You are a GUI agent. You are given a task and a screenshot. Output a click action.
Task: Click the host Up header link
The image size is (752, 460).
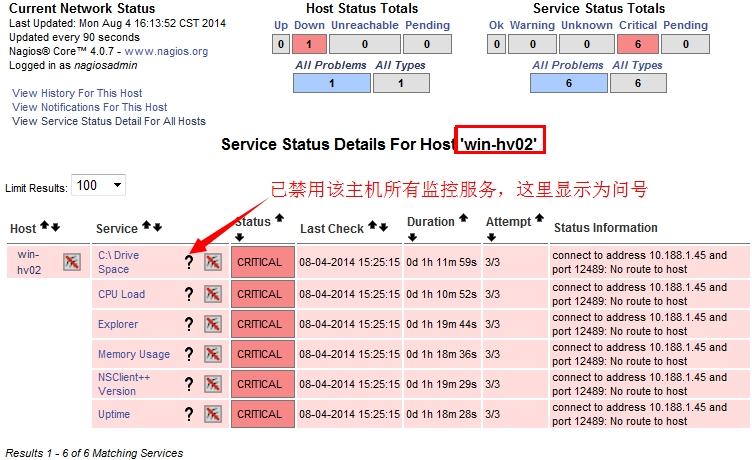281,25
